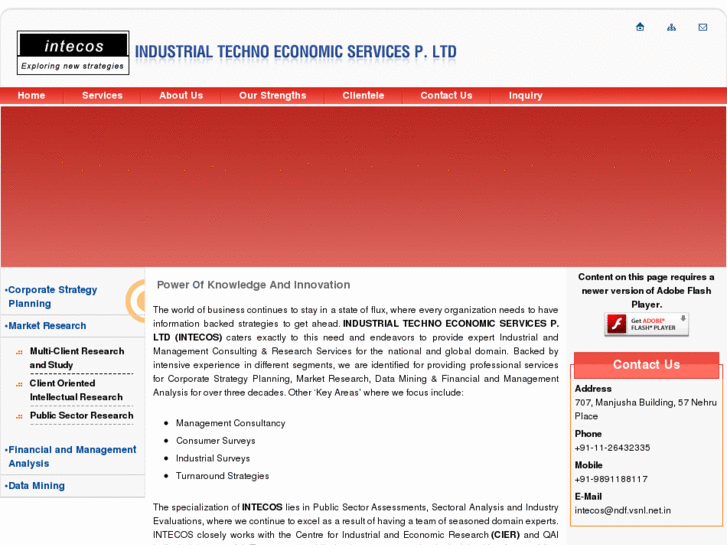Viewport: 727px width, 545px height.
Task: Go to the About Us menu item
Action: point(181,96)
